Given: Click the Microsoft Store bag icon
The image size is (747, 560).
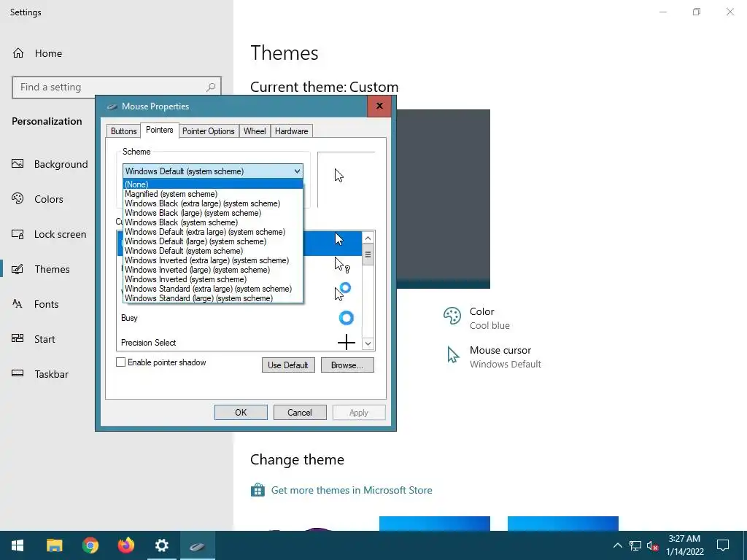Looking at the screenshot, I should coord(258,490).
